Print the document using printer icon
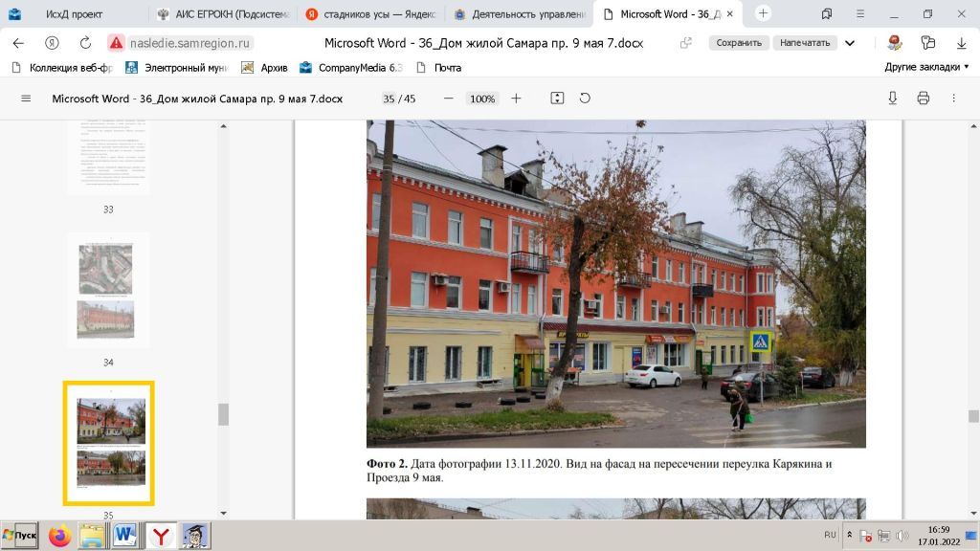 pos(923,99)
